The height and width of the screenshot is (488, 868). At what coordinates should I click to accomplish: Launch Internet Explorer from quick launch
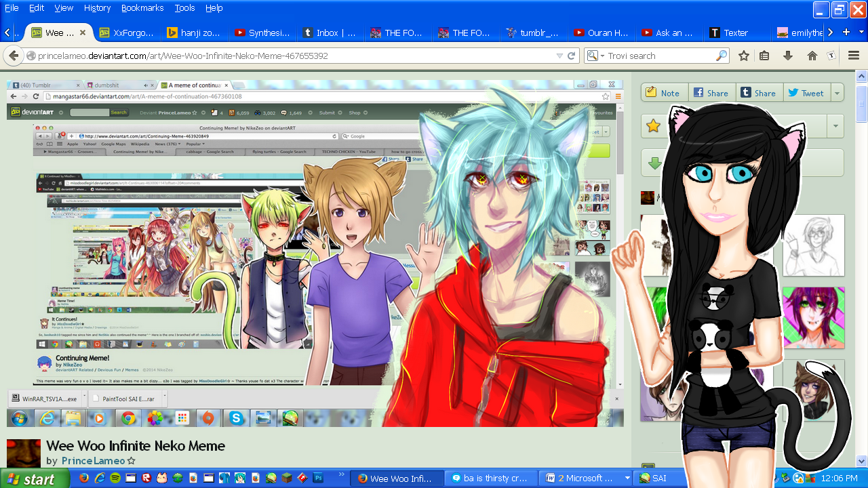tap(100, 479)
